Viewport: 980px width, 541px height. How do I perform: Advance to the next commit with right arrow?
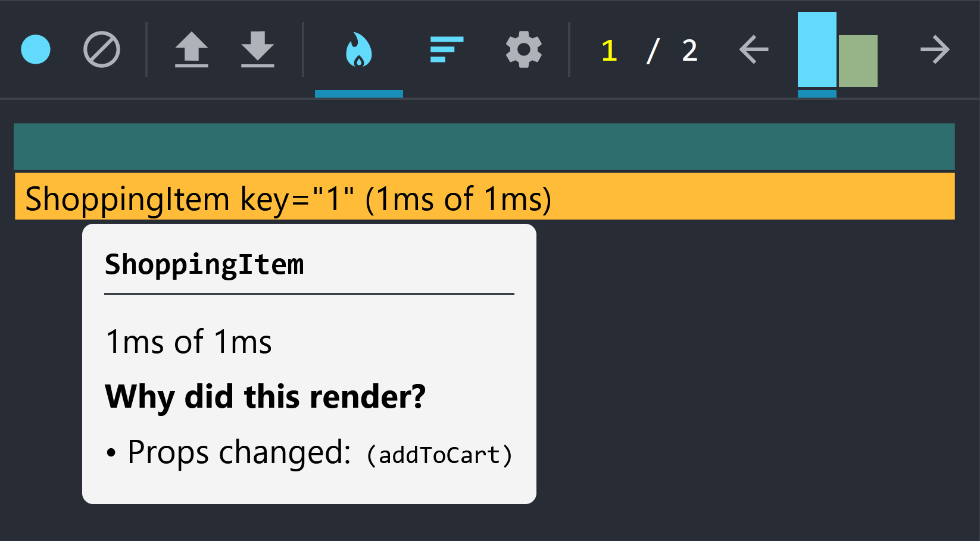point(935,50)
